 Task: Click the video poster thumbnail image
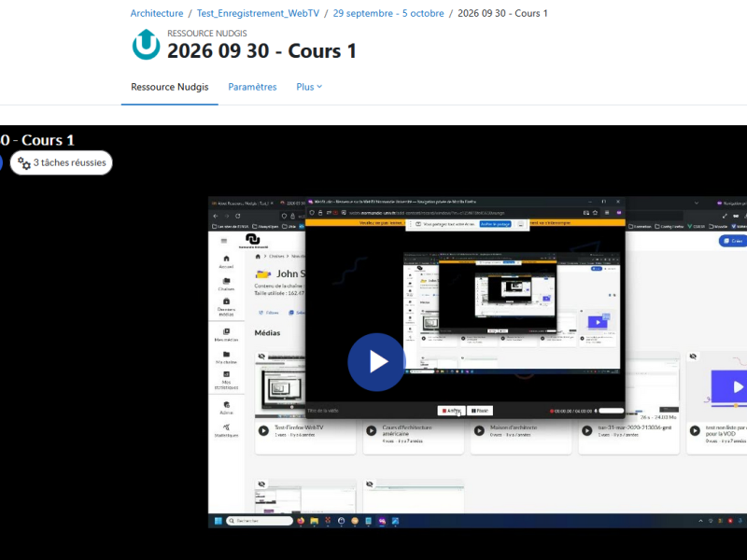coord(477,362)
